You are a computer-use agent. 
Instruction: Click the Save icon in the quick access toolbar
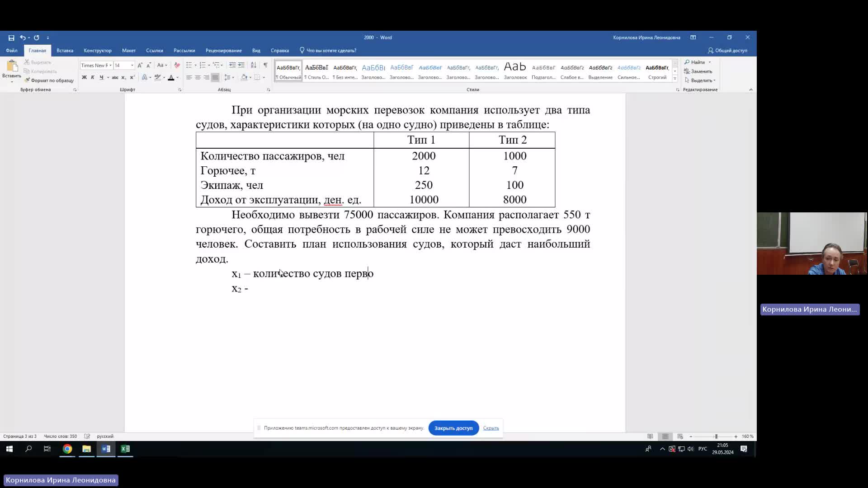(11, 38)
